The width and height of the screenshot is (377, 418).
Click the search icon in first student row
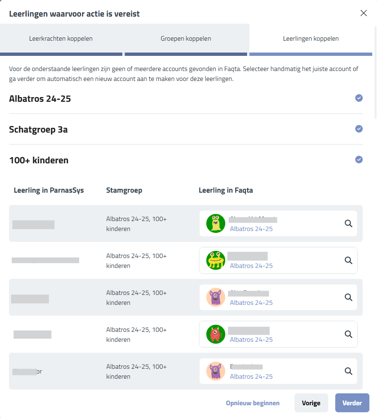coord(348,223)
